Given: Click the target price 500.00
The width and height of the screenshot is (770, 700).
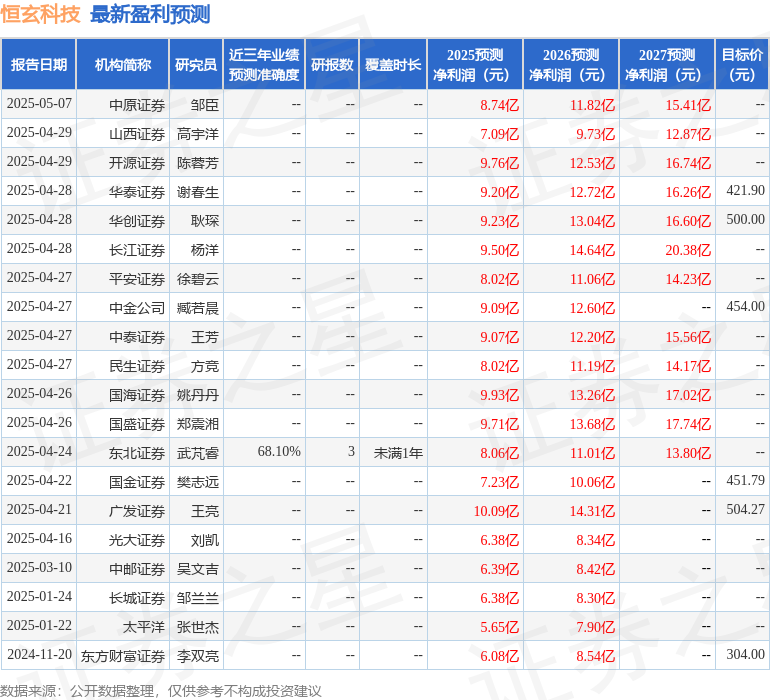Looking at the screenshot, I should click(x=745, y=220).
